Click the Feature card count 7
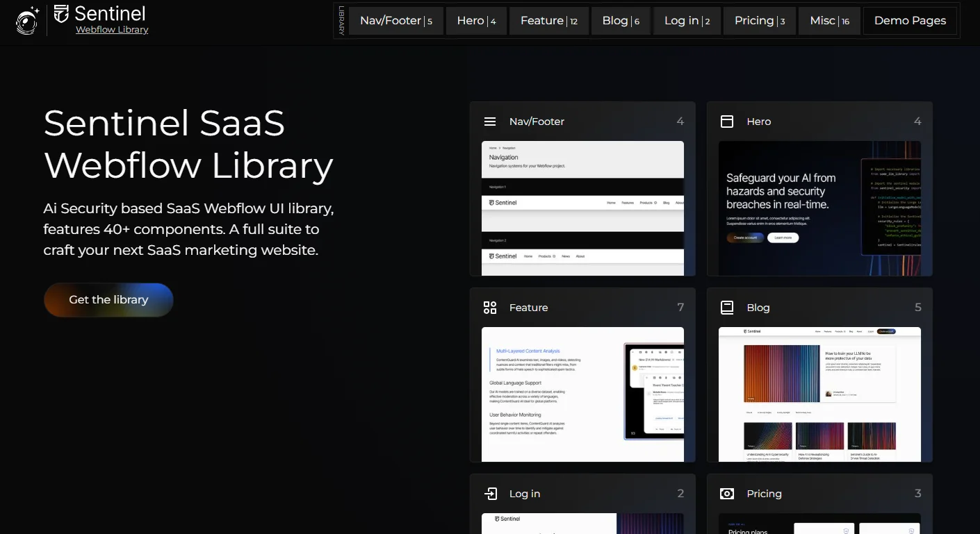This screenshot has width=980, height=534. click(680, 308)
